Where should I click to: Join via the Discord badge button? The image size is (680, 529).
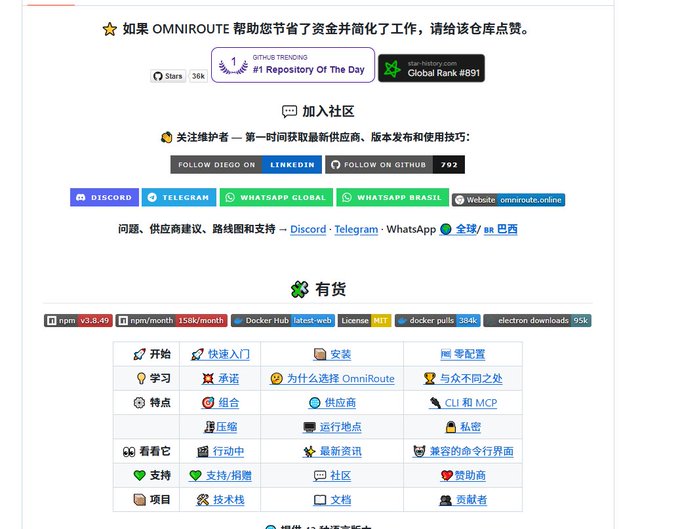[x=105, y=197]
